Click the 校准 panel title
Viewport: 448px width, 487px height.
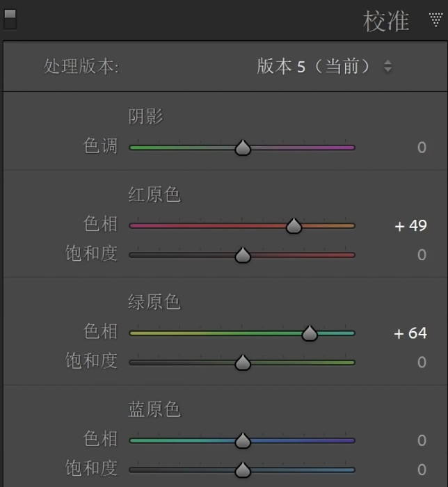tap(386, 21)
